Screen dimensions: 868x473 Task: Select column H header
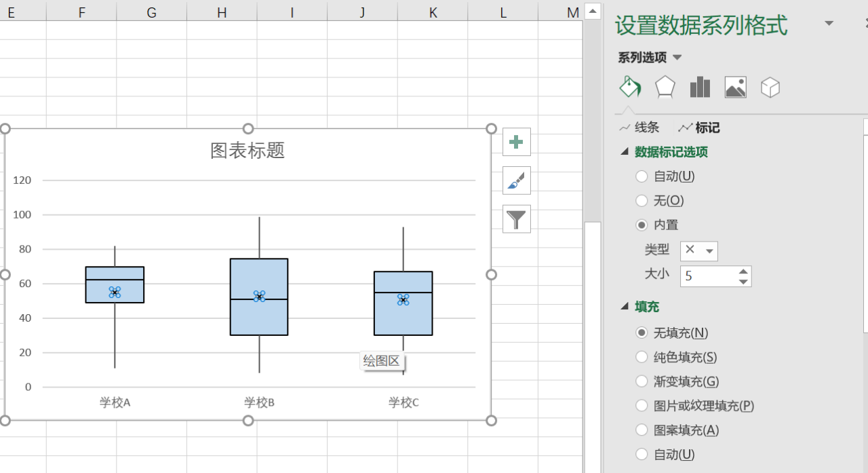[222, 12]
